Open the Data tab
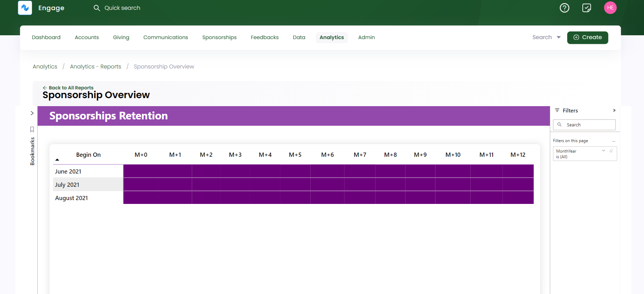Viewport: 644px width, 294px height. (x=299, y=37)
